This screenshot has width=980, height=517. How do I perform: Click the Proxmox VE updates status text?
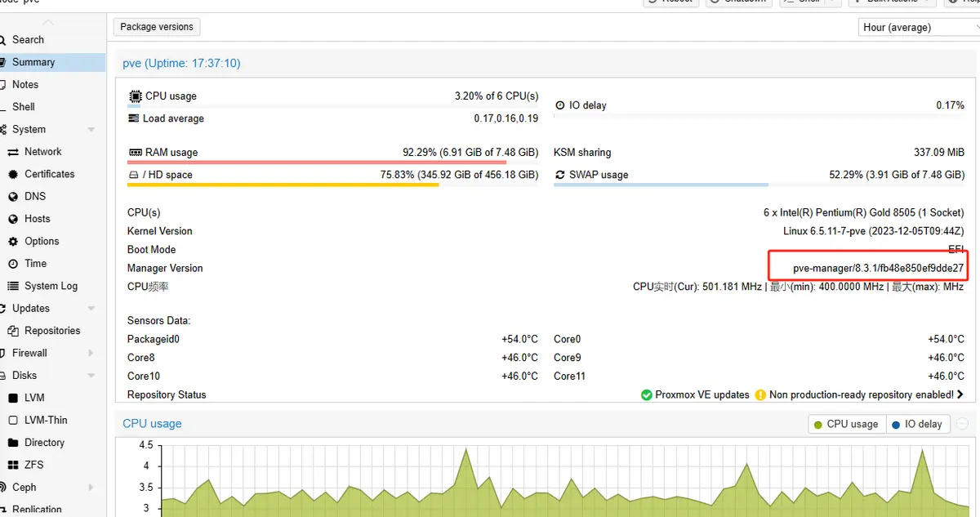[702, 394]
